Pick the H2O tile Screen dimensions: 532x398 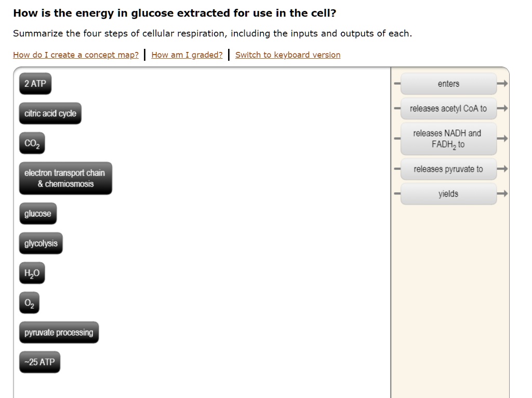(31, 272)
